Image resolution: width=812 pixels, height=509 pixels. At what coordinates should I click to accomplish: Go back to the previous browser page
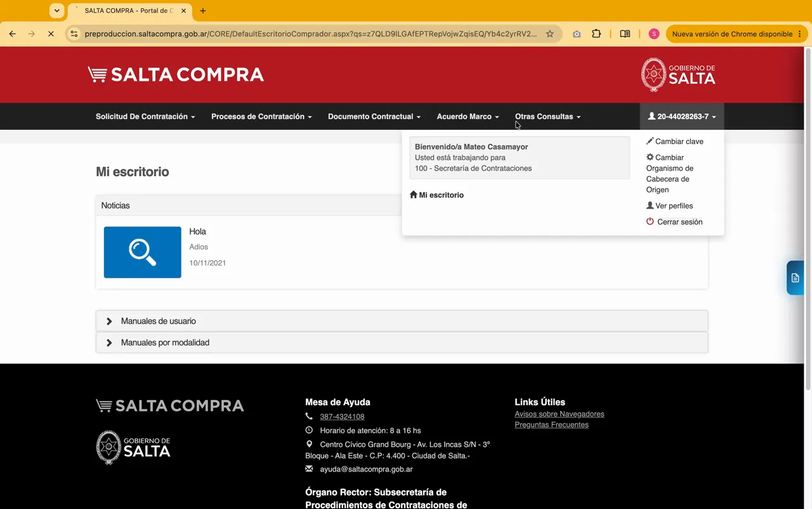[12, 34]
